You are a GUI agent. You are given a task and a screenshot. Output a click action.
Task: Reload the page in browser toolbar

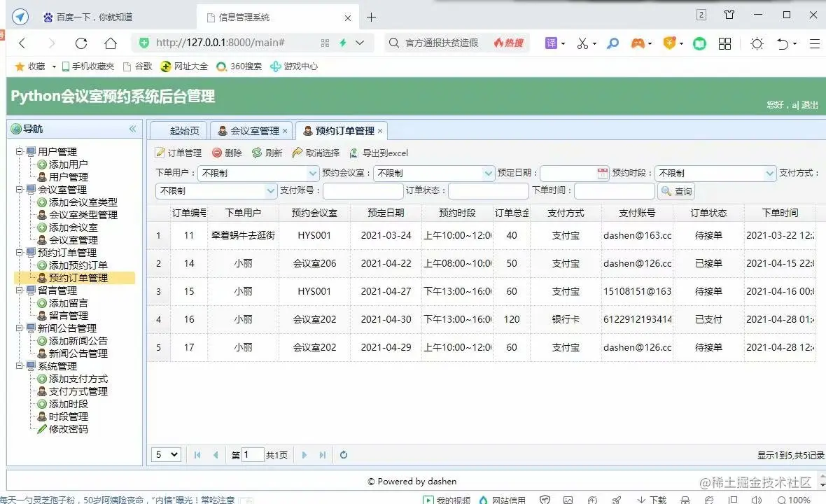80,43
